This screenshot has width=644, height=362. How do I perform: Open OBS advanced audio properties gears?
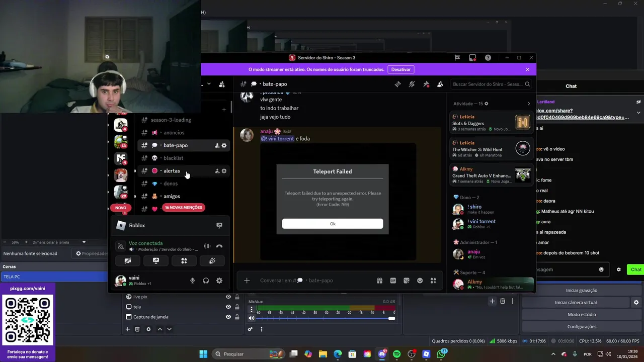(x=250, y=329)
